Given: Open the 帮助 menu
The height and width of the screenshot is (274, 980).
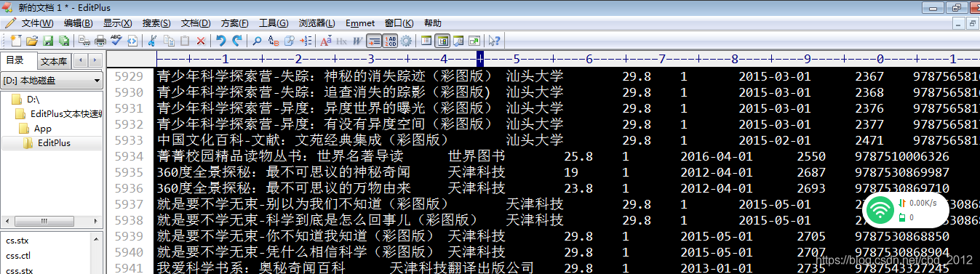Looking at the screenshot, I should tap(432, 23).
